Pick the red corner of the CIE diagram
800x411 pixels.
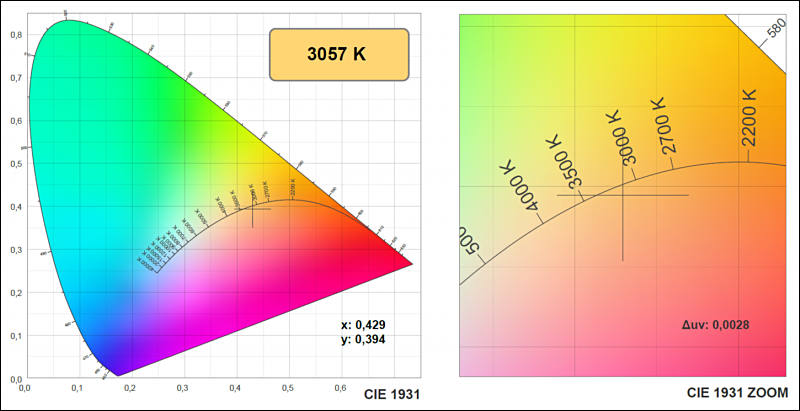[x=395, y=261]
